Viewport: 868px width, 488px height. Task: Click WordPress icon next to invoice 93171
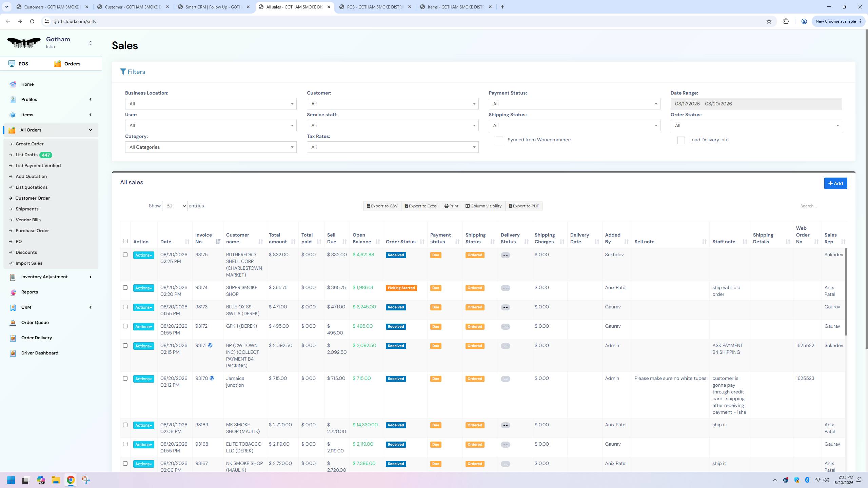[210, 345]
